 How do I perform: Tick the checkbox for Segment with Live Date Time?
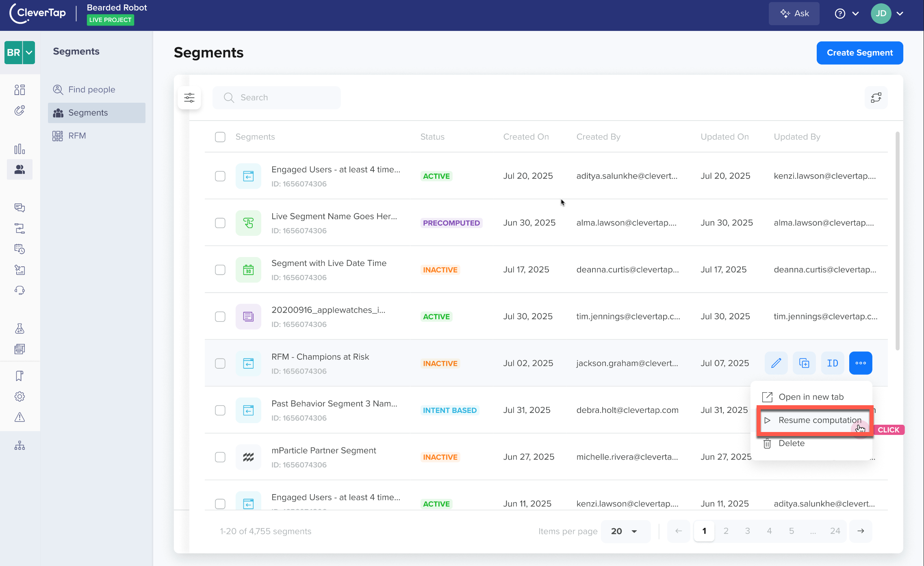(220, 269)
